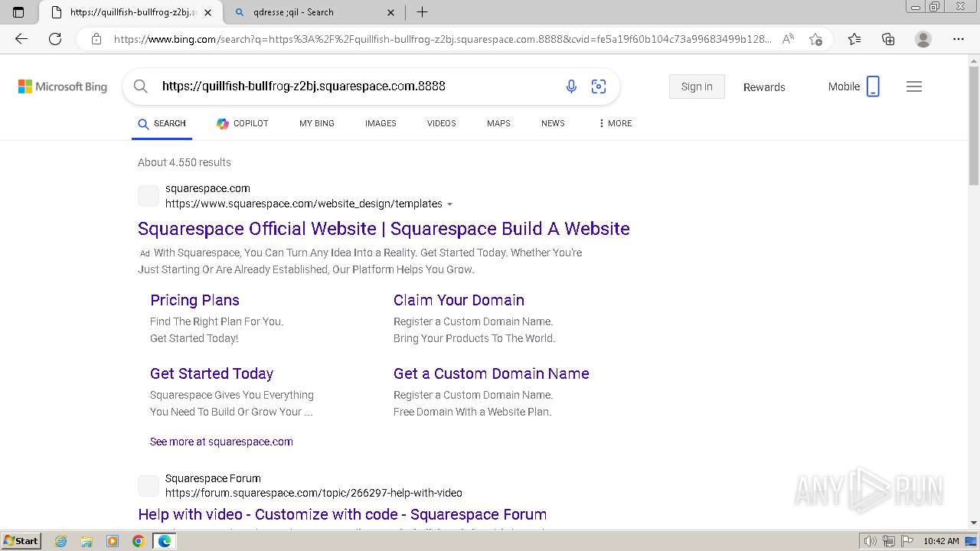This screenshot has height=551, width=980.
Task: Open visual search with the camera icon
Action: coord(599,86)
